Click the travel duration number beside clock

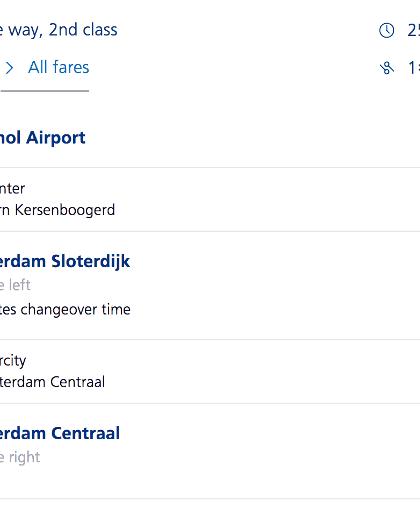[x=413, y=31]
